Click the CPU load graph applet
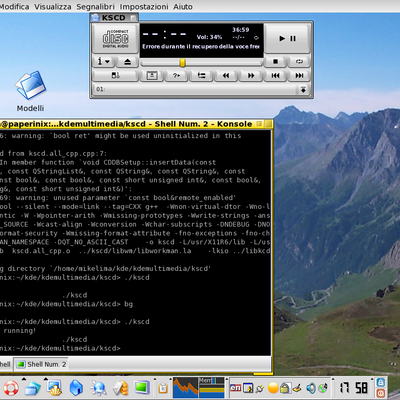Image resolution: width=400 pixels, height=400 pixels. click(185, 388)
